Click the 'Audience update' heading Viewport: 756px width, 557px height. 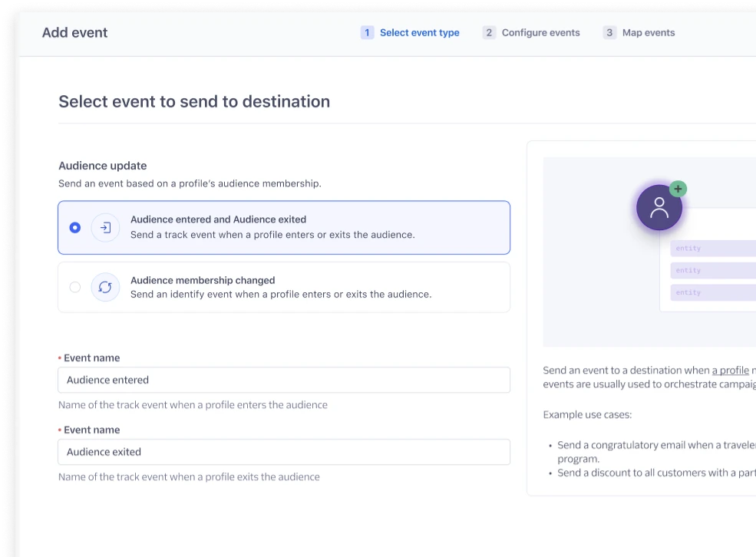pos(103,166)
